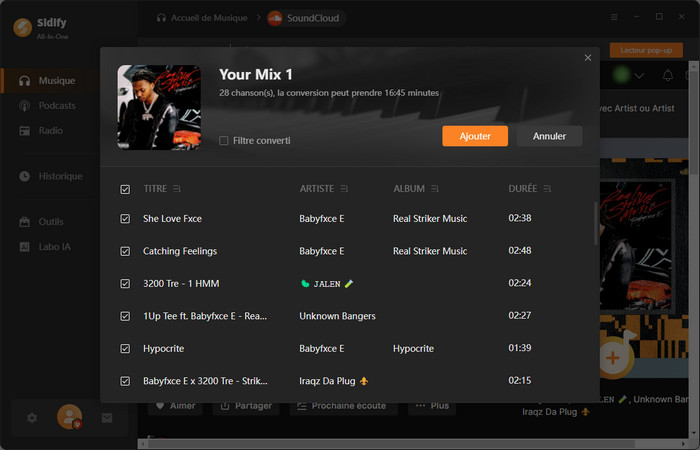Open the Historique clock icon
This screenshot has width=700, height=450.
coord(26,176)
